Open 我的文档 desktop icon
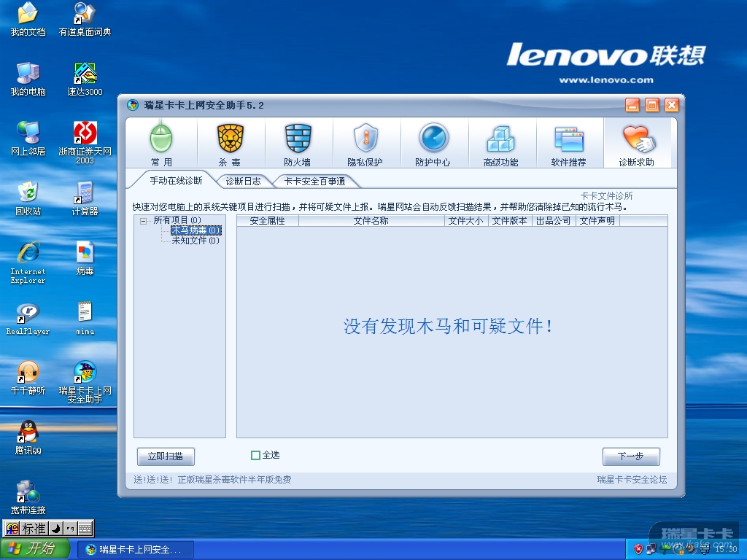 click(28, 20)
